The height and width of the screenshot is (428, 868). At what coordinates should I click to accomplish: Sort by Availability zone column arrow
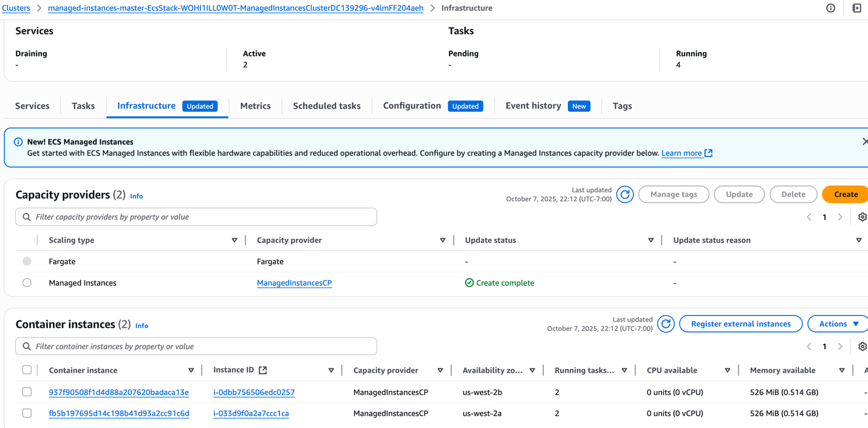532,370
